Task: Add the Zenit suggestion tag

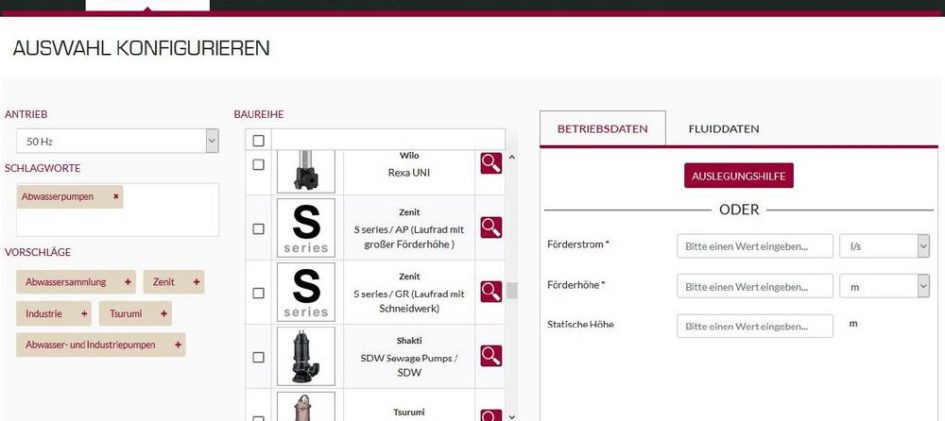Action: (x=196, y=283)
